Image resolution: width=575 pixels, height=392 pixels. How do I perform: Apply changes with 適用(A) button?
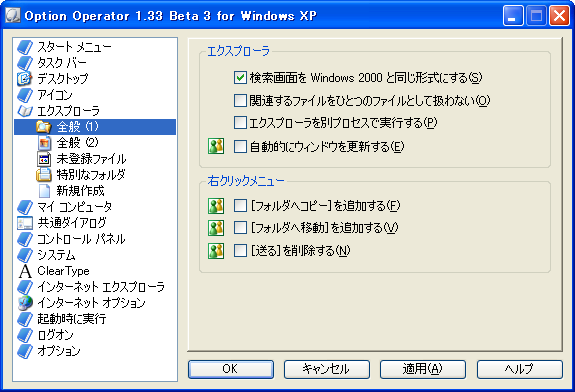(x=423, y=369)
